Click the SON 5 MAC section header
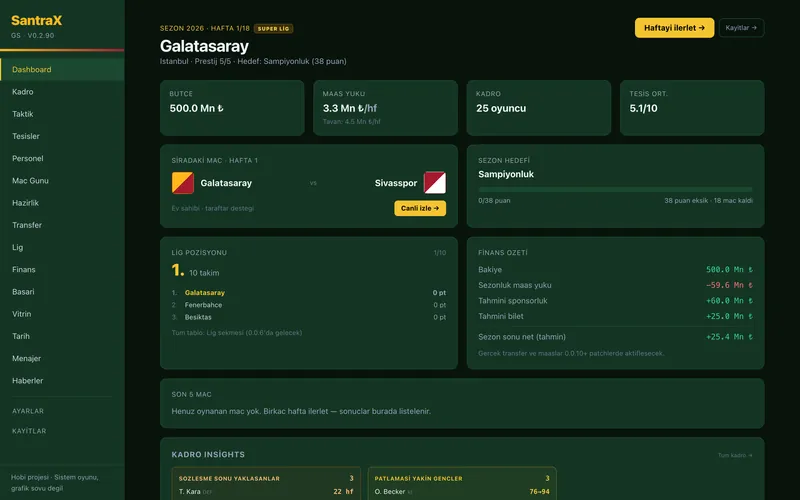 [191, 394]
